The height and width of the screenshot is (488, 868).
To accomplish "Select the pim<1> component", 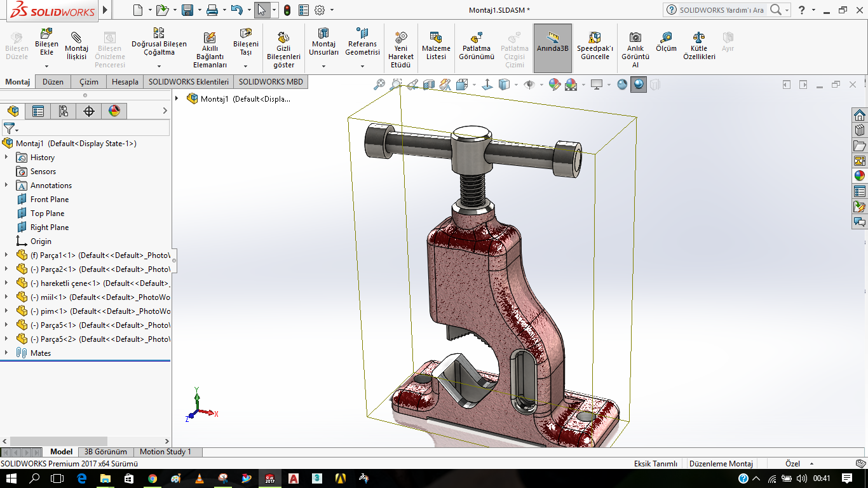I will pyautogui.click(x=100, y=311).
